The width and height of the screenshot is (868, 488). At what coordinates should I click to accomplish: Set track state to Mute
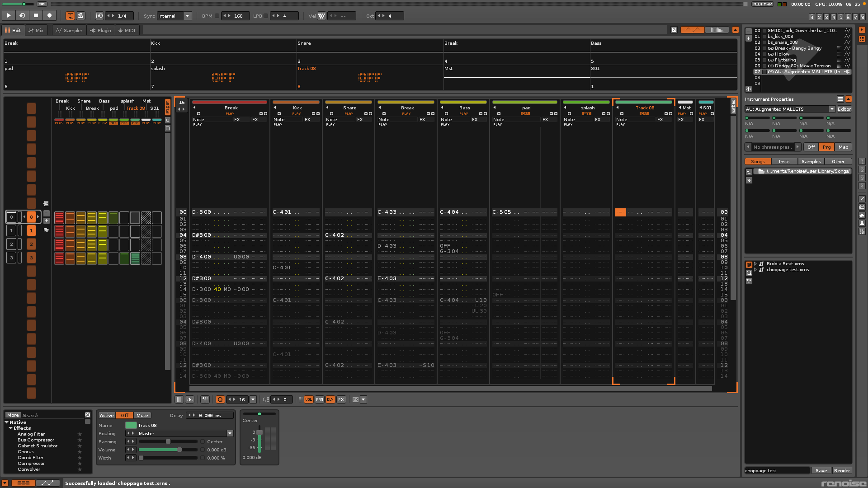coord(142,415)
